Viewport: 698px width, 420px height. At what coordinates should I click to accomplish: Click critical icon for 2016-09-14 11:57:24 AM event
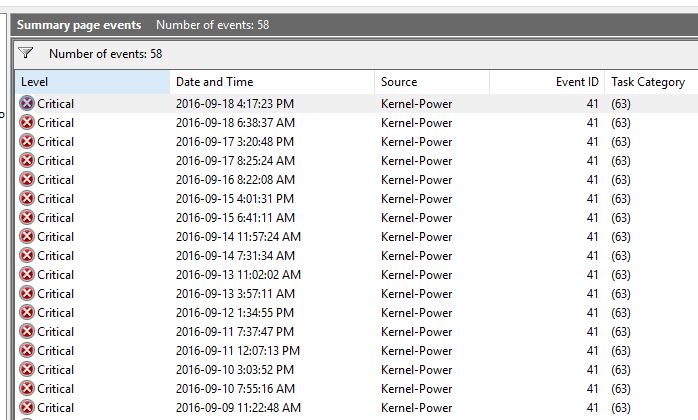[27, 237]
